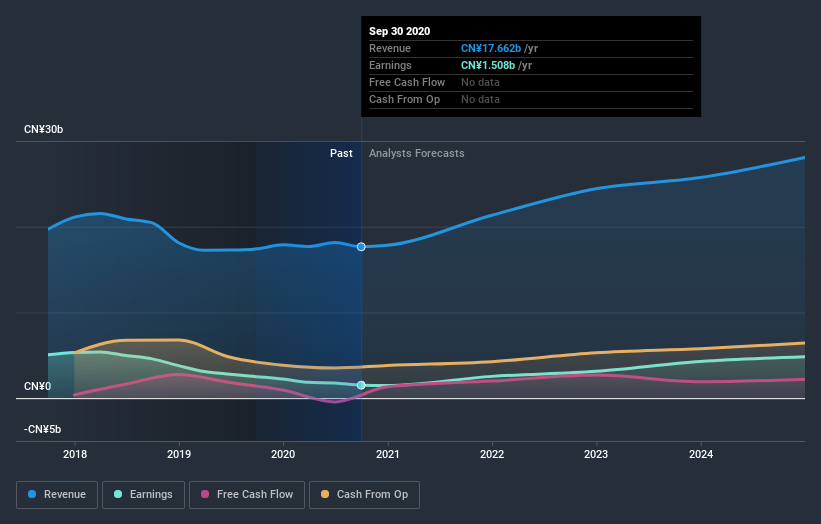
Task: Click the tooltip's Free Cash Flow row label
Action: pos(407,82)
